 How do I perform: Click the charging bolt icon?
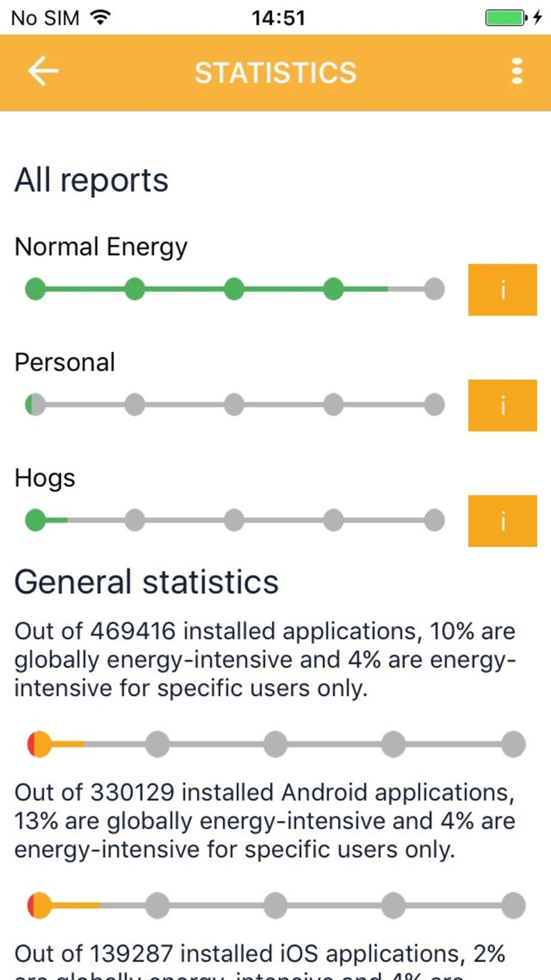point(538,18)
